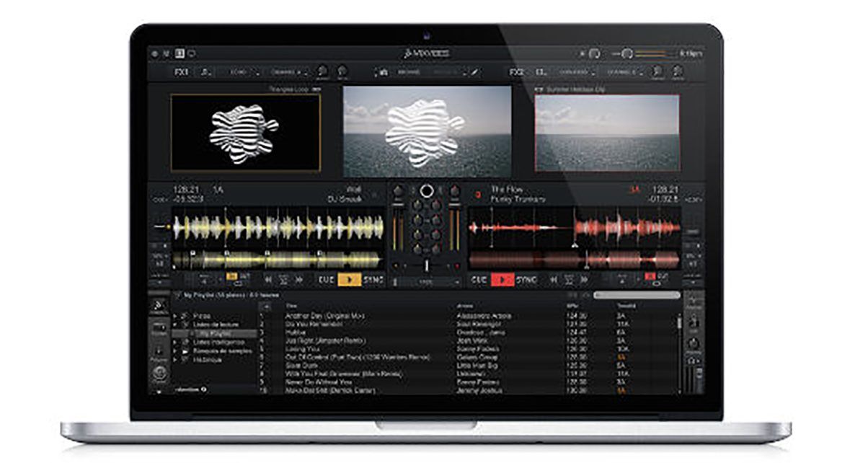This screenshot has height=463, width=868.
Task: Select the Summer Horizon clip preview
Action: pyautogui.click(x=607, y=133)
